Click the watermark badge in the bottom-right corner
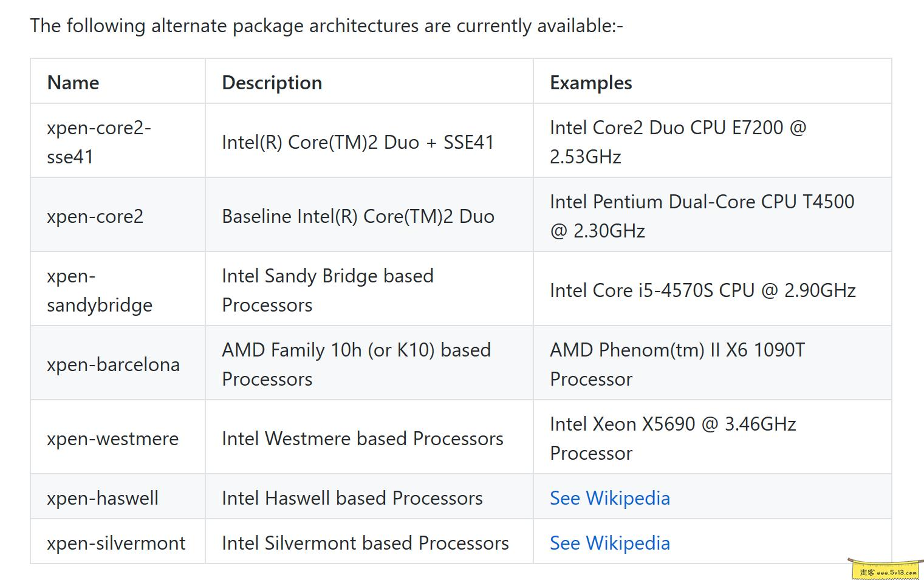The height and width of the screenshot is (580, 924). 887,571
